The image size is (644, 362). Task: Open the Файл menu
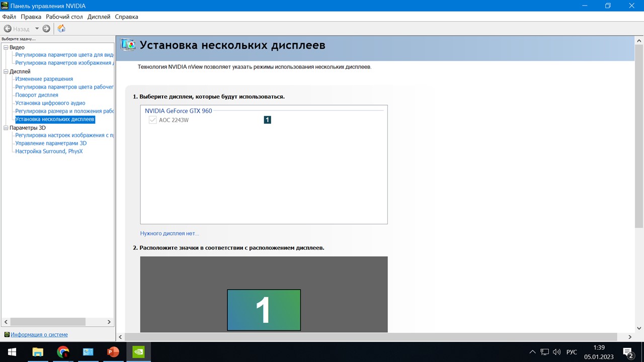9,17
